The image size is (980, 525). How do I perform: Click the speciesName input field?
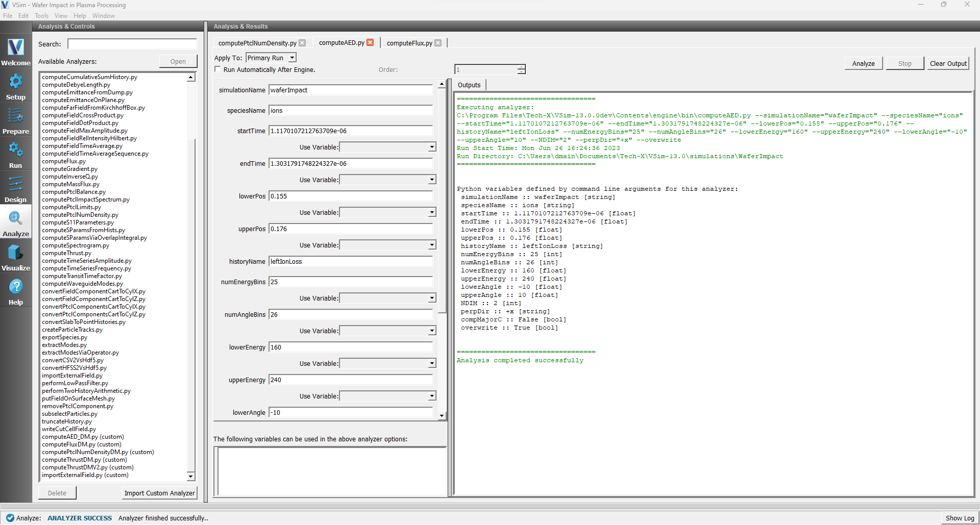[351, 110]
